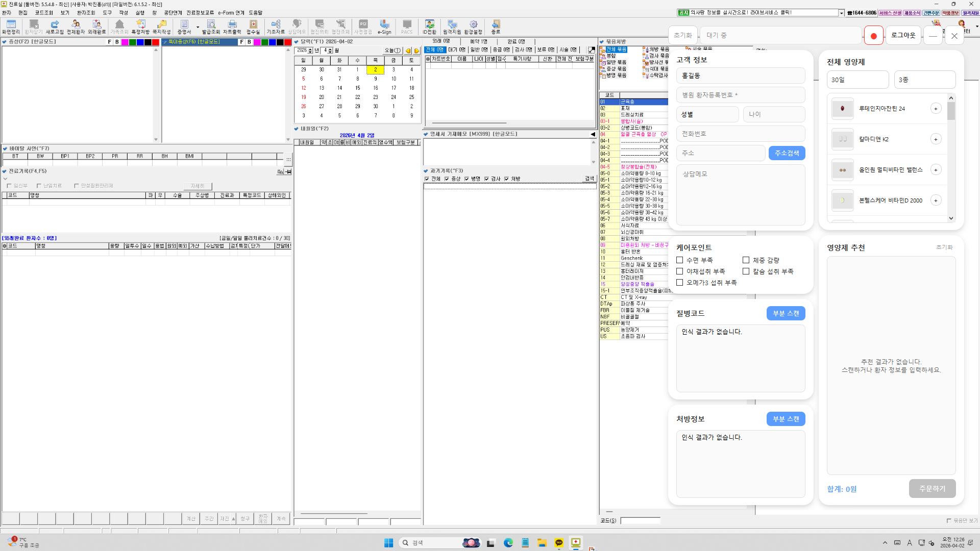
Task: Switch to the 대기 0명 tab
Action: point(457,50)
